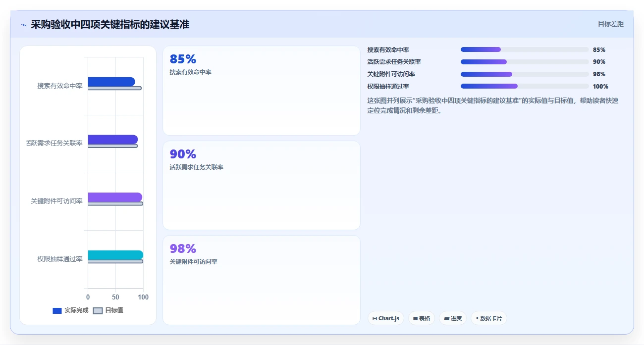
Task: Click the 100% value in progress list
Action: 600,87
